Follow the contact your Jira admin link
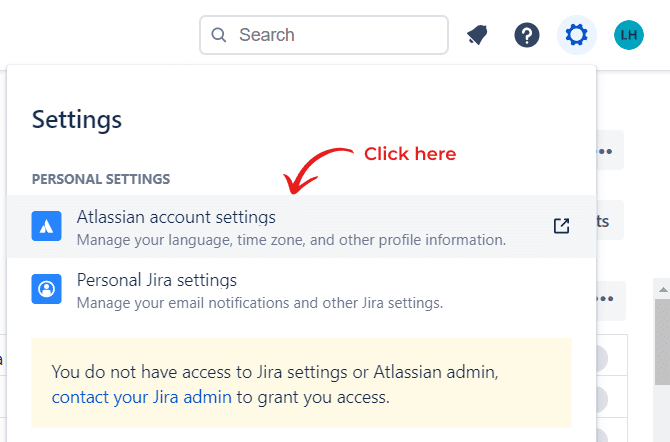Viewport: 670px width, 442px height. 141,397
